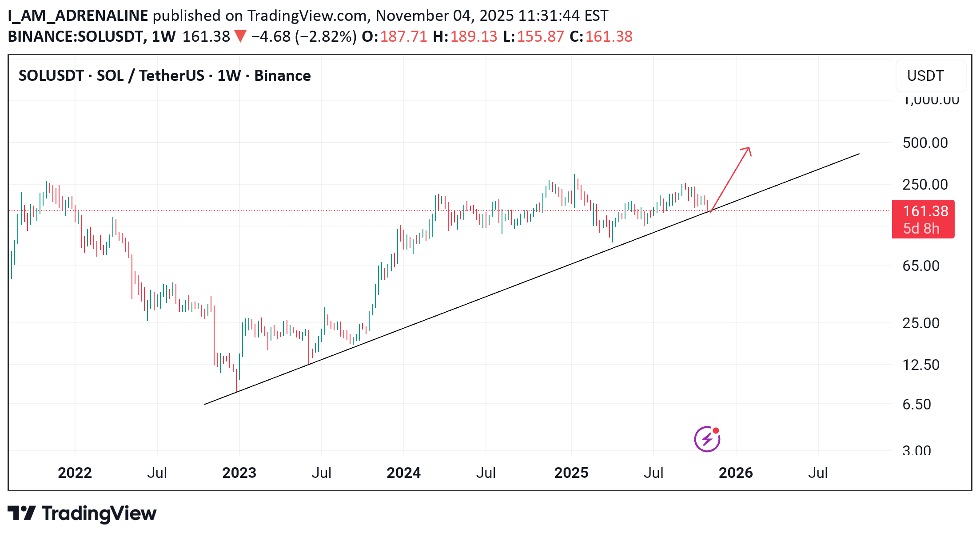Click the BINANCE:SOLUSDT symbol in header
This screenshot has width=980, height=536.
tap(76, 36)
